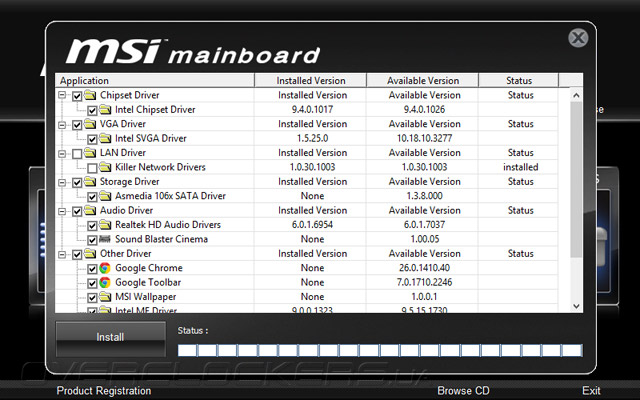This screenshot has width=640, height=400.
Task: Collapse the Storage Driver tree node
Action: tap(62, 182)
